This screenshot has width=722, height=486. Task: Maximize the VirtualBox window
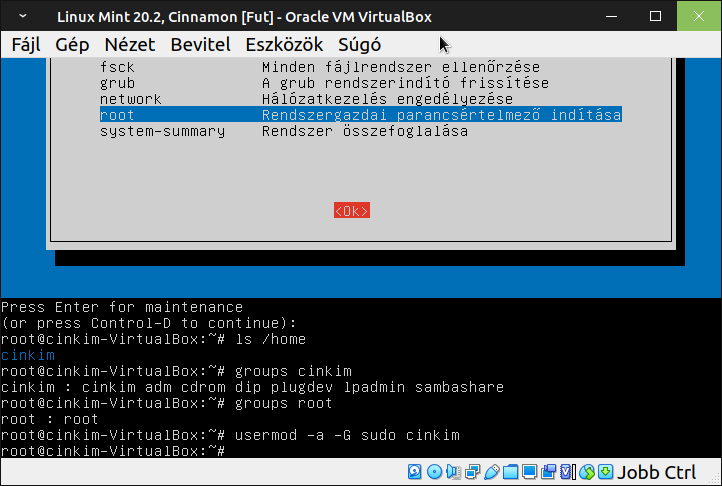pyautogui.click(x=655, y=17)
